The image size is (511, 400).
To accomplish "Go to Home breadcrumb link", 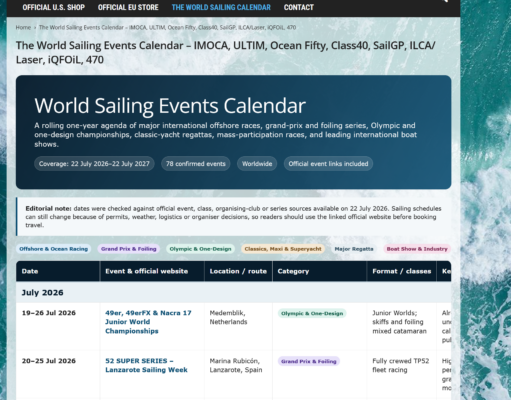I will point(23,27).
